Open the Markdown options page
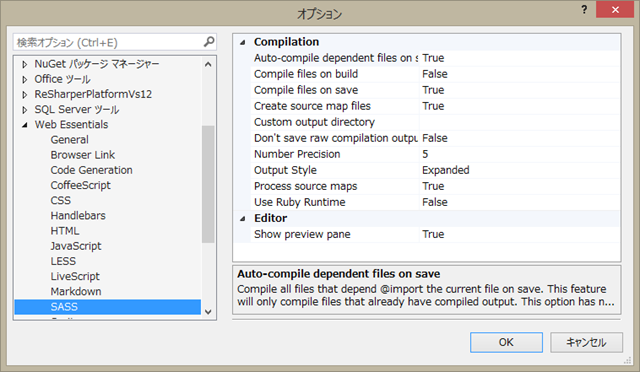This screenshot has height=372, width=640. pos(76,291)
